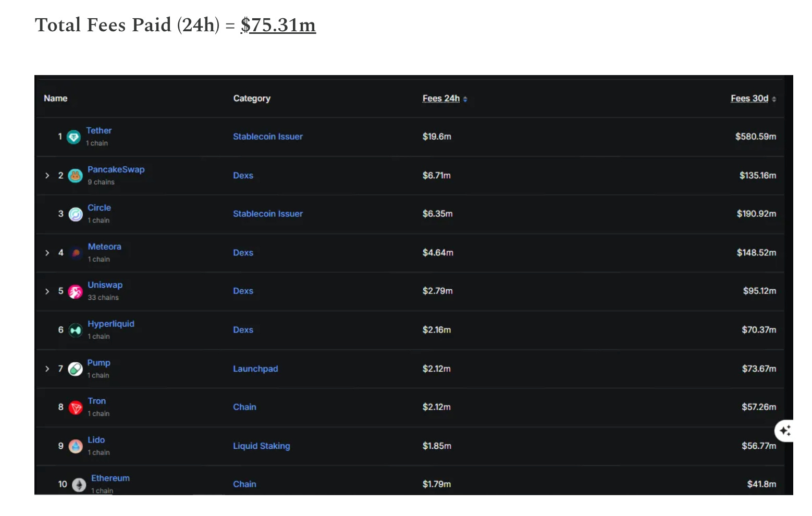Image resolution: width=812 pixels, height=516 pixels.
Task: Open the Pump protocol link
Action: (x=99, y=363)
